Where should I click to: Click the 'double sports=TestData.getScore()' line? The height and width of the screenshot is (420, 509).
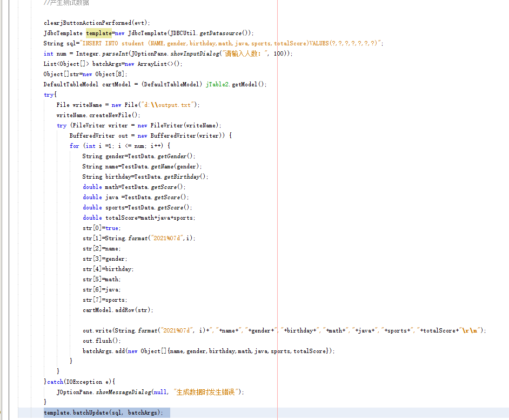(x=137, y=207)
